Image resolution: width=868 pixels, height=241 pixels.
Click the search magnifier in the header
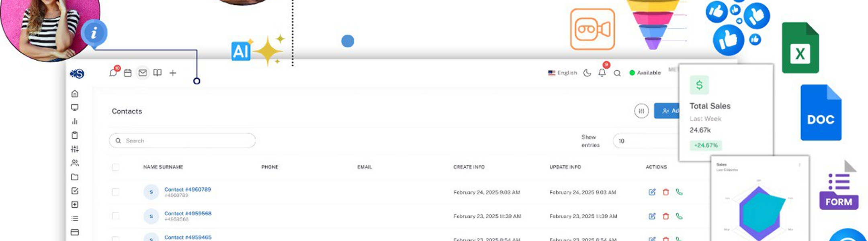[x=617, y=73]
